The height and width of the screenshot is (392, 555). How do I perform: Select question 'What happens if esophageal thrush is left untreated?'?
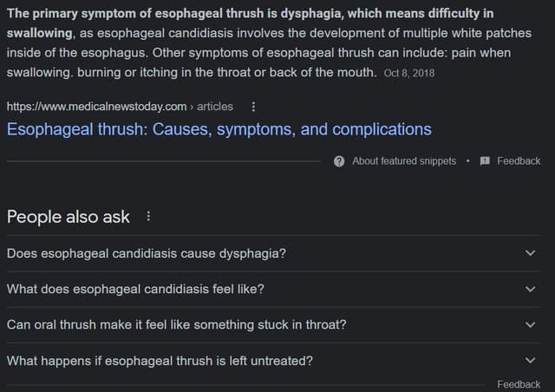pos(160,360)
